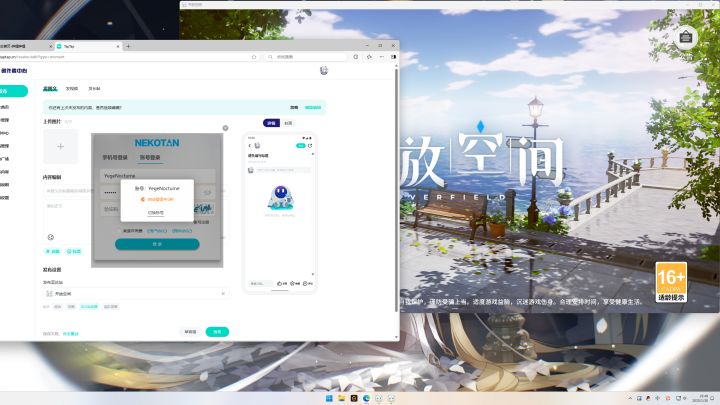Viewport: 720px width, 405px height.
Task: Open the browser three-dot more menu
Action: [382, 57]
